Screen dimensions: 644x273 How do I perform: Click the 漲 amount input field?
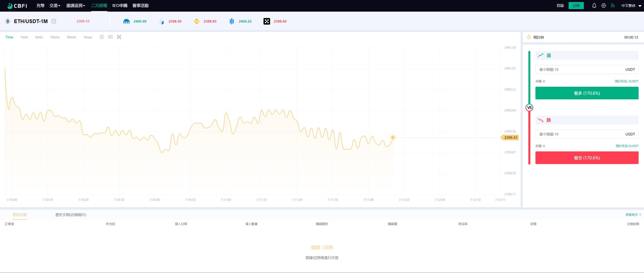[x=579, y=69]
